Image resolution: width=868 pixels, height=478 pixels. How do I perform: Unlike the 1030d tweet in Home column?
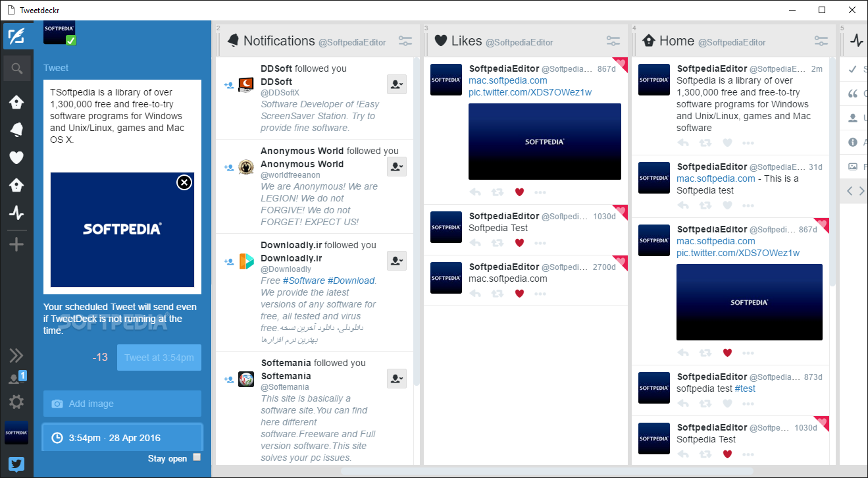click(x=727, y=454)
